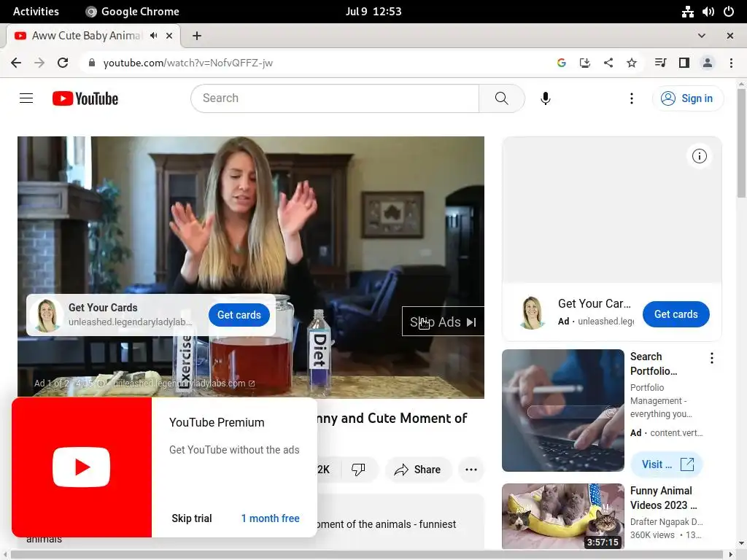Expand tab search dropdown arrow
Viewport: 747px width, 560px height.
click(x=701, y=36)
